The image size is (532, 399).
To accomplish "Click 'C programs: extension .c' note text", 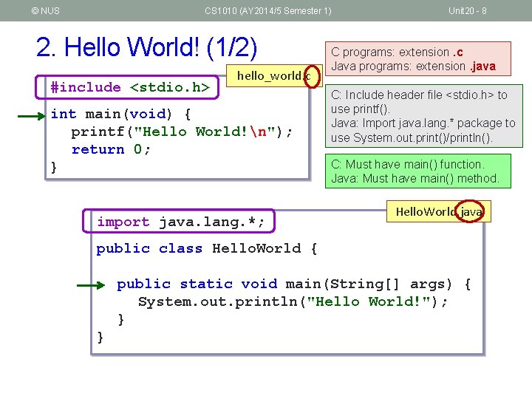I will [397, 52].
